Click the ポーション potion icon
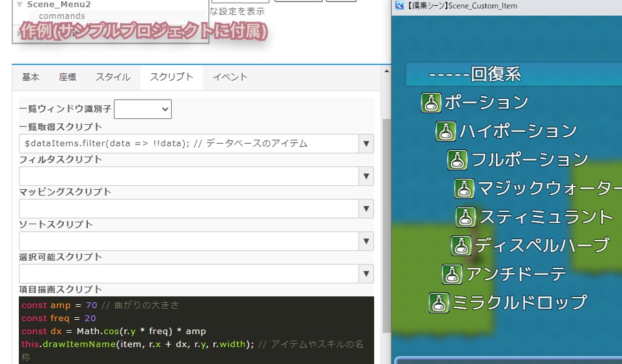The width and height of the screenshot is (622, 364). click(x=431, y=103)
